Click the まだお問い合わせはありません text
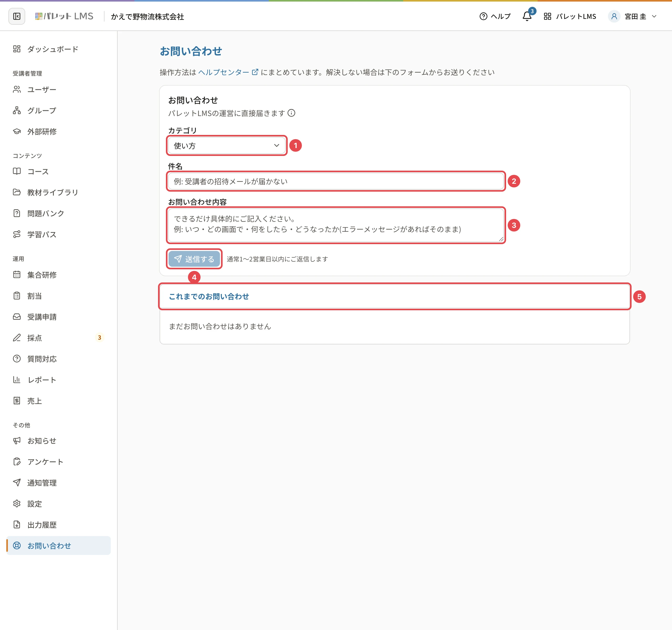The height and width of the screenshot is (630, 672). 220,326
